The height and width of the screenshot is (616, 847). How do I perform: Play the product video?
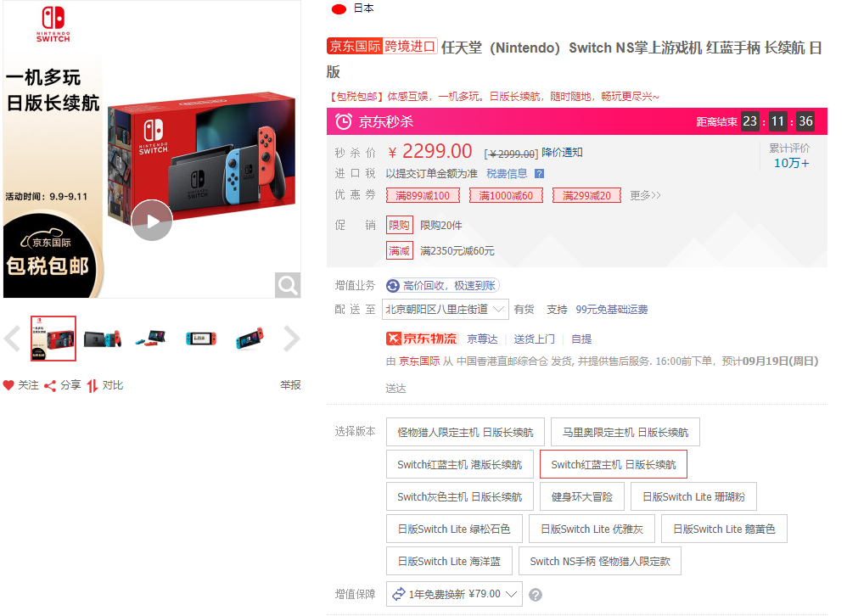(152, 221)
